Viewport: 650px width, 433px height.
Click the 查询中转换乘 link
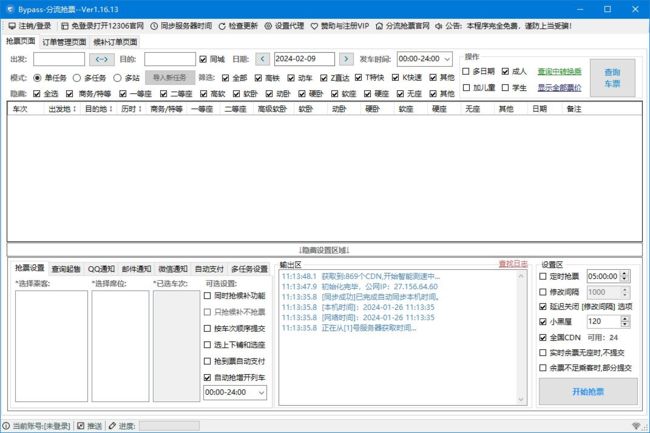(559, 72)
